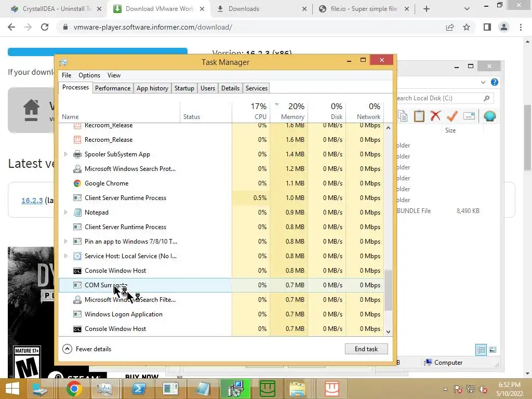Screen dimensions: 532x399
Task: Switch to the Details tab
Action: point(230,88)
